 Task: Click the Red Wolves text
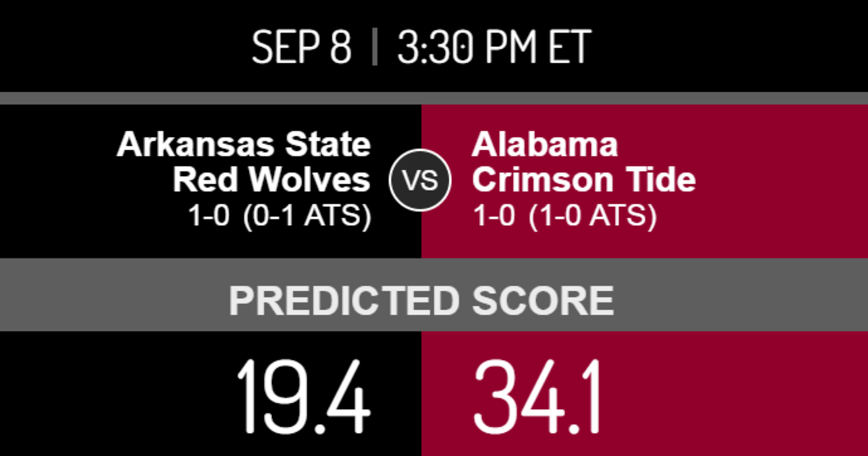coord(272,180)
